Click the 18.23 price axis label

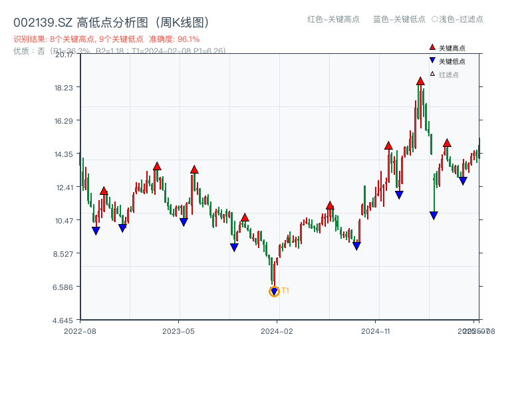click(x=64, y=88)
